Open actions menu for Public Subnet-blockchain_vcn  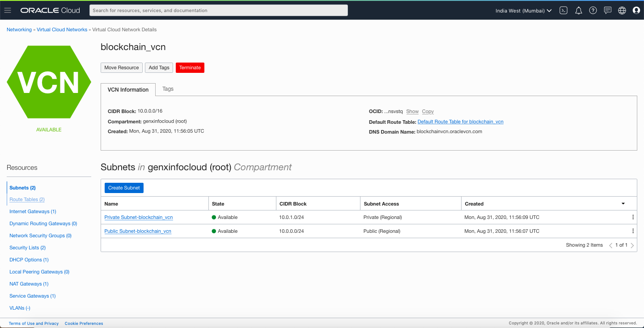click(x=633, y=231)
